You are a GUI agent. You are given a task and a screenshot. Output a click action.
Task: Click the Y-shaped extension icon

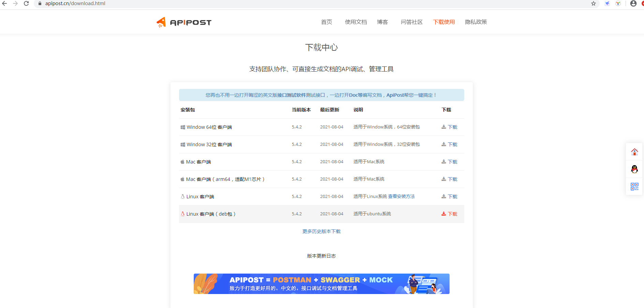(x=618, y=3)
